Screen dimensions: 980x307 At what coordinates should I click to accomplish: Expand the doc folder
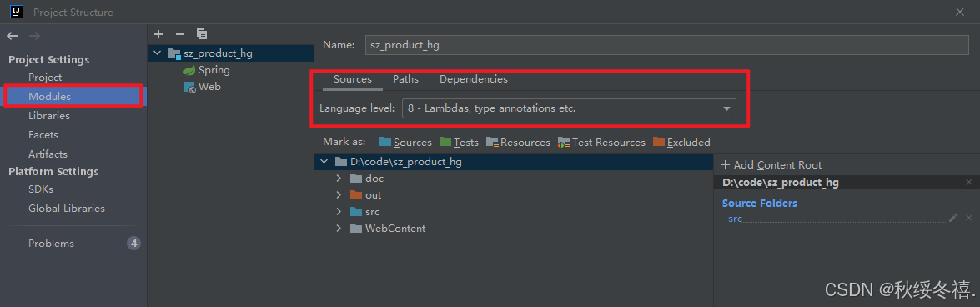[339, 179]
